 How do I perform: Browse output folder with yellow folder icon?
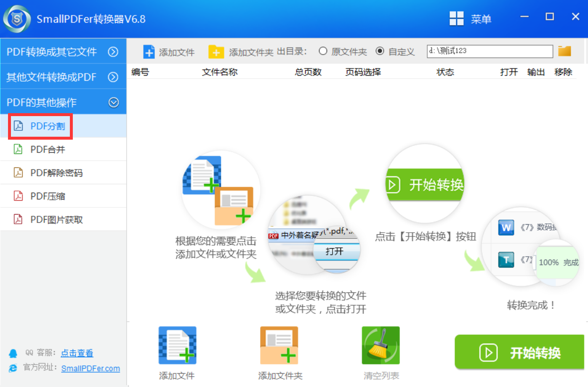click(x=564, y=51)
